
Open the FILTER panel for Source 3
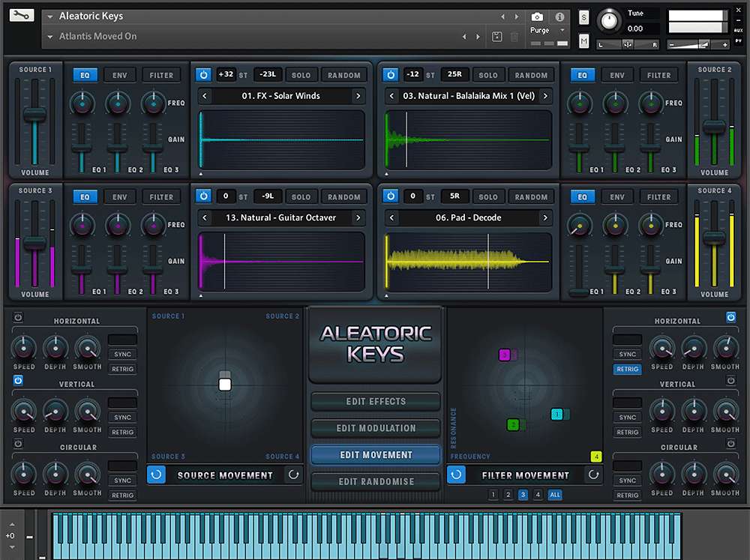click(160, 196)
